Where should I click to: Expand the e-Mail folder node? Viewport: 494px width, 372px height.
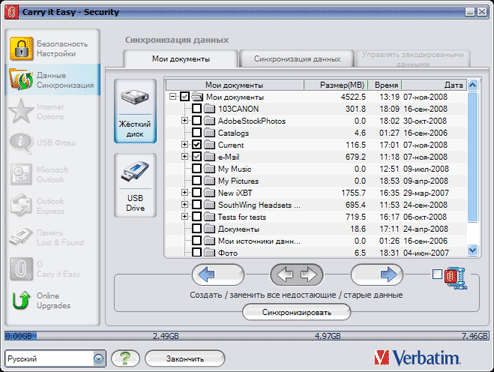(184, 156)
